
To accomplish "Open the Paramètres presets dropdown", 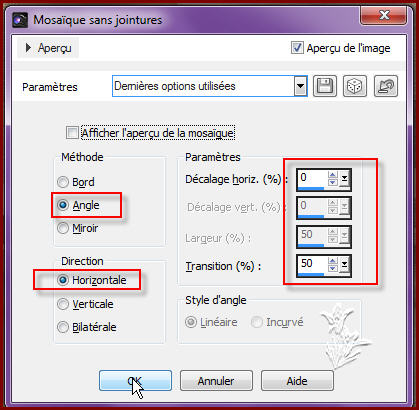I will (x=300, y=86).
